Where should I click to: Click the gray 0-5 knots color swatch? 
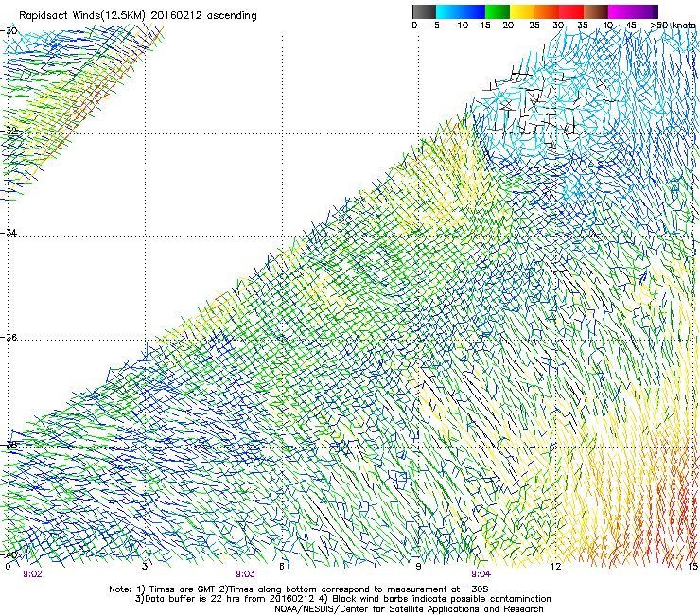(424, 11)
